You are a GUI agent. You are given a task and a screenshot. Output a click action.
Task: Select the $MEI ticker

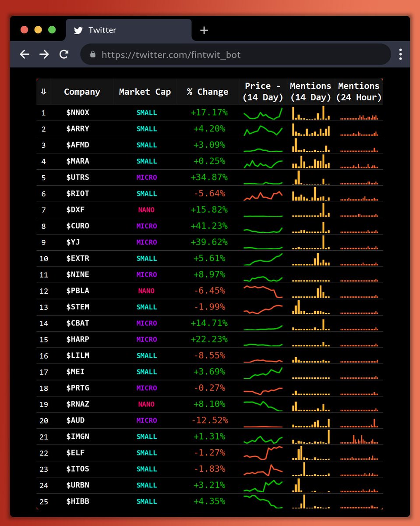75,372
